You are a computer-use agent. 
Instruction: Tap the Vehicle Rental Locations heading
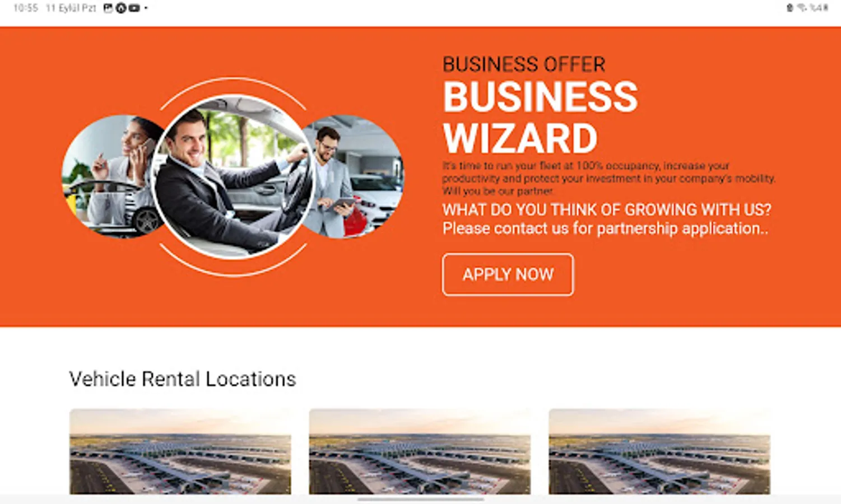(x=182, y=379)
